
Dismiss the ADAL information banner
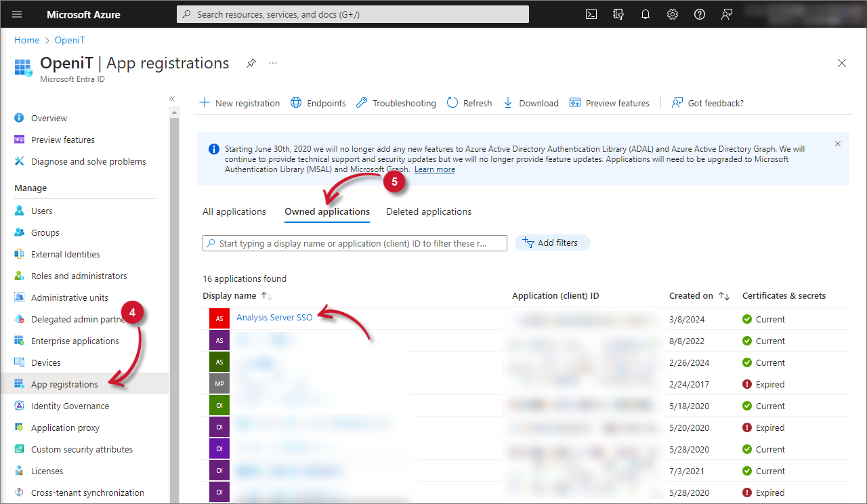838,144
